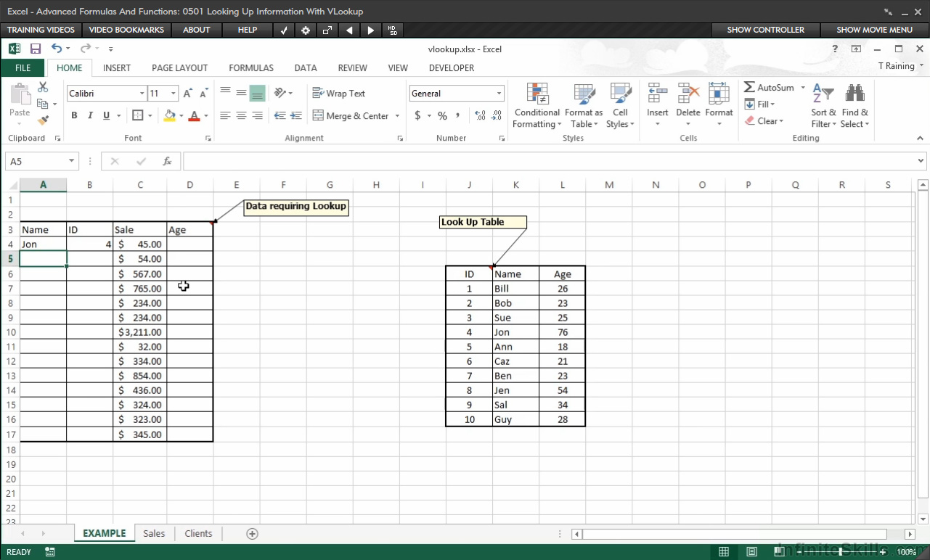Click the Insert cells icon
The height and width of the screenshot is (560, 930).
point(658,94)
